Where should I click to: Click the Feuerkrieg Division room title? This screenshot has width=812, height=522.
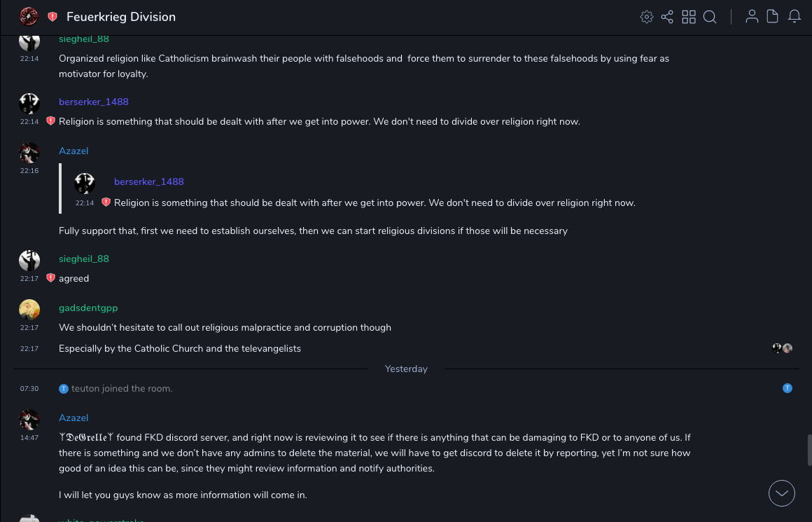coord(121,17)
